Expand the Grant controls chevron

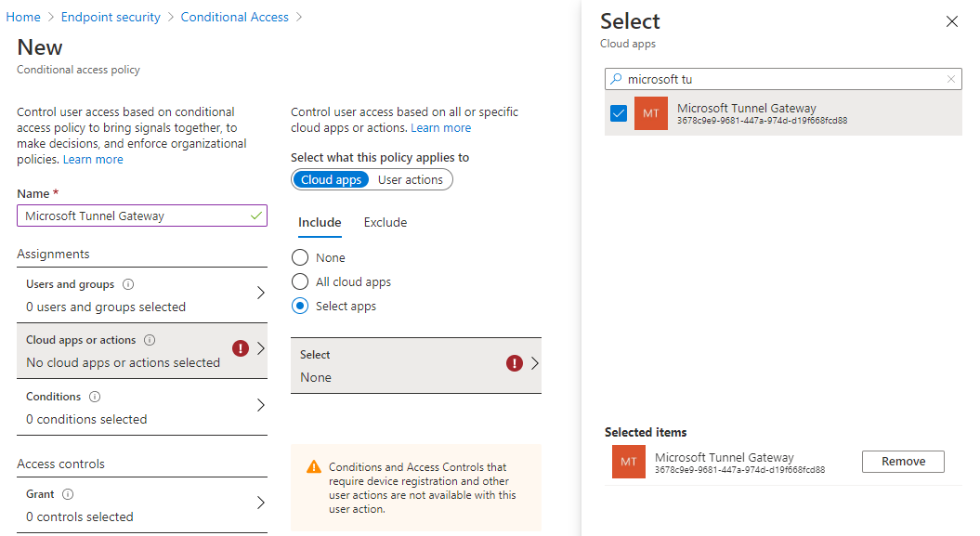coord(261,503)
